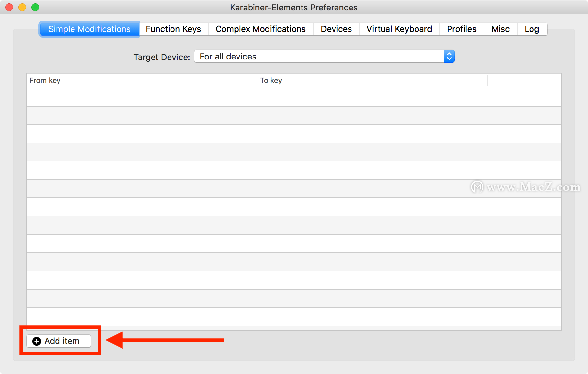This screenshot has height=374, width=588.
Task: Zoom the window using the green button
Action: coord(35,7)
